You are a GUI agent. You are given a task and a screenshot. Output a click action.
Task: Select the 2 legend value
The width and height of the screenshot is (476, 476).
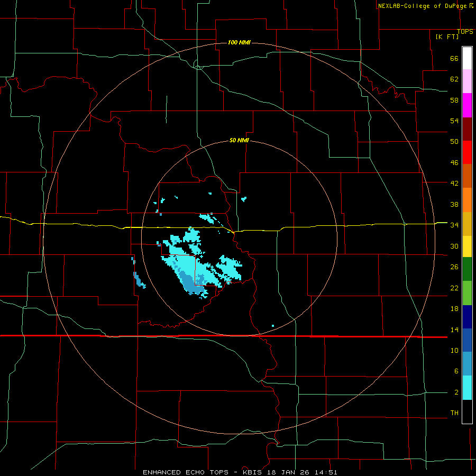(456, 392)
